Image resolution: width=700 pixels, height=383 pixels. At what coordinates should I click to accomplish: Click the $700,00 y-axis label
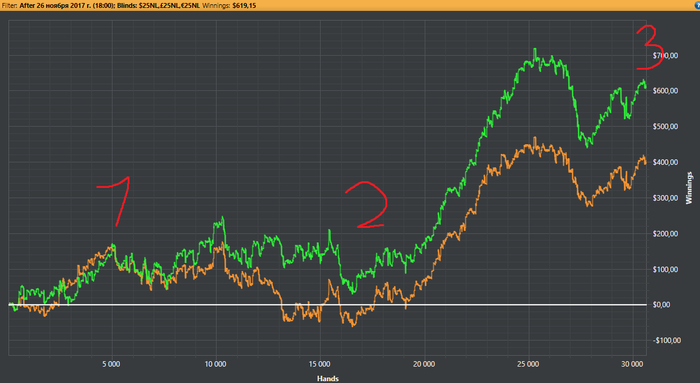[665, 55]
